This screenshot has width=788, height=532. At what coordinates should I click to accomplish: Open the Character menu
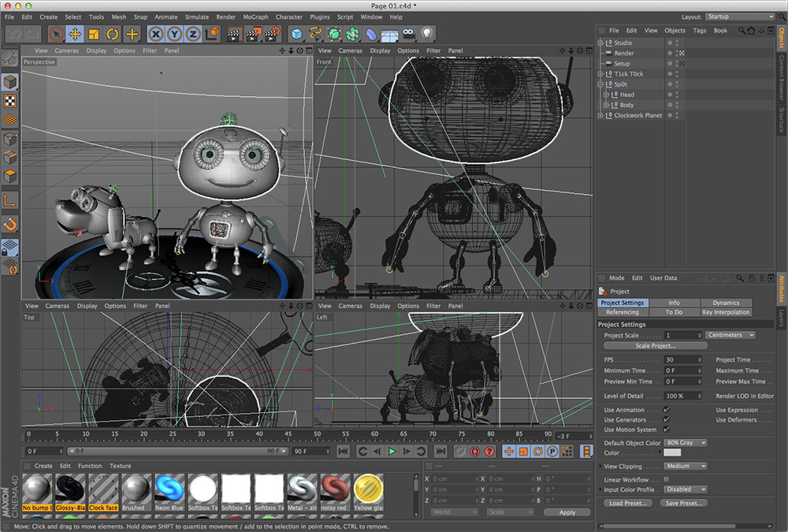tap(289, 17)
